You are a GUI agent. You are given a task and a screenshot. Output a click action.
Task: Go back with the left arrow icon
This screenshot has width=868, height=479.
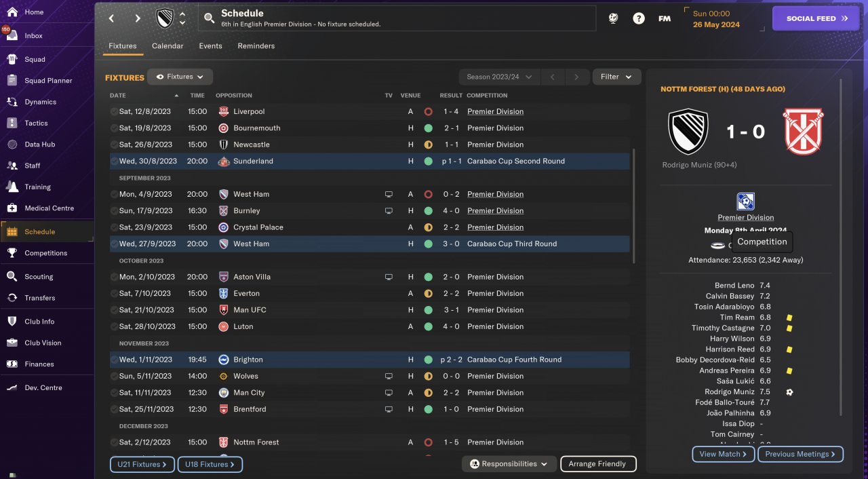point(112,18)
